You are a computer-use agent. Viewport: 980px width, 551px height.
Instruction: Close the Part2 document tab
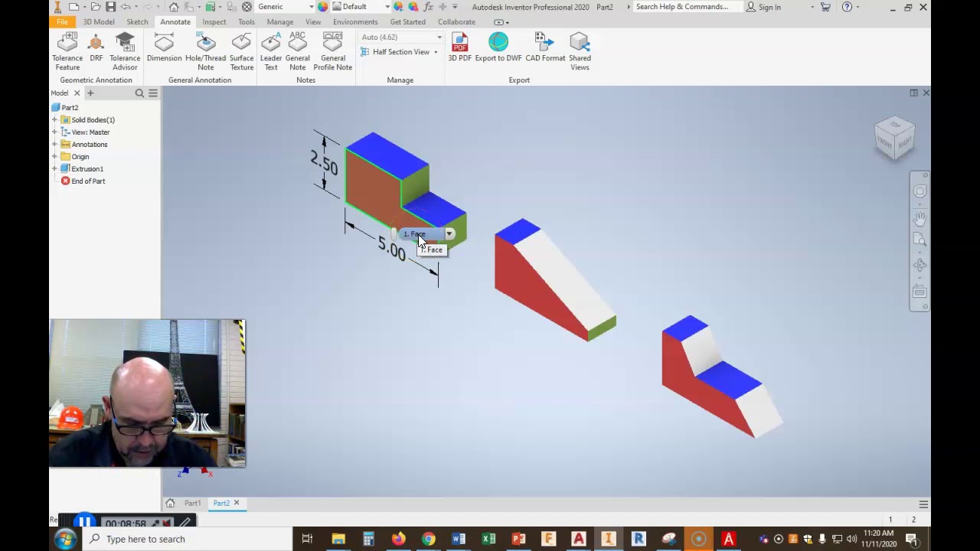(237, 503)
